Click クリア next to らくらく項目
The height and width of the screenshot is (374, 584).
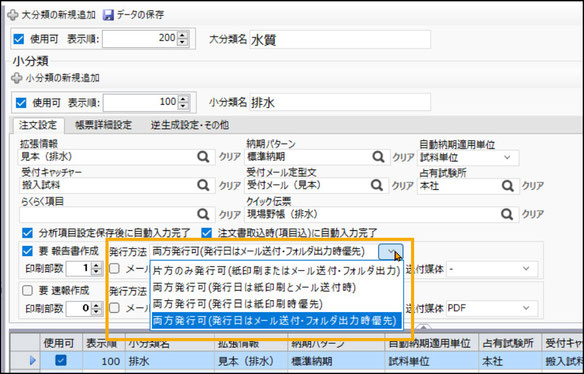[x=230, y=215]
